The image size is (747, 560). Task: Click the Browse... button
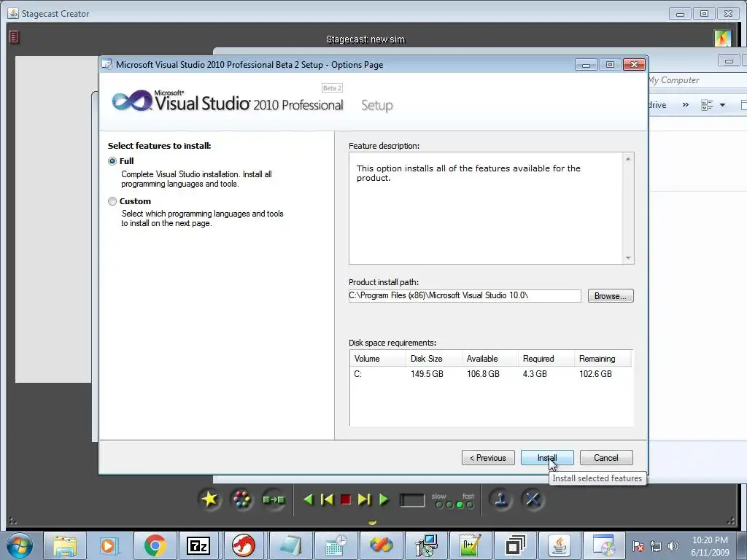pyautogui.click(x=611, y=296)
